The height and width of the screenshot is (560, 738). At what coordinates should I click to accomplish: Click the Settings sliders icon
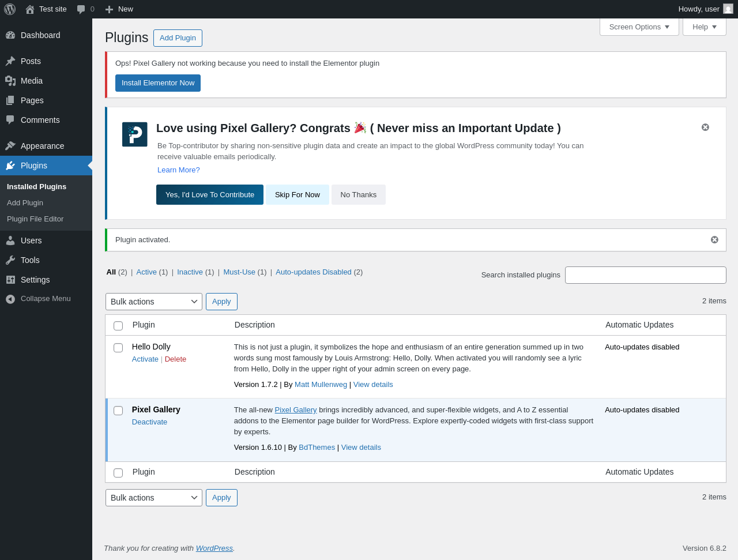[x=10, y=280]
